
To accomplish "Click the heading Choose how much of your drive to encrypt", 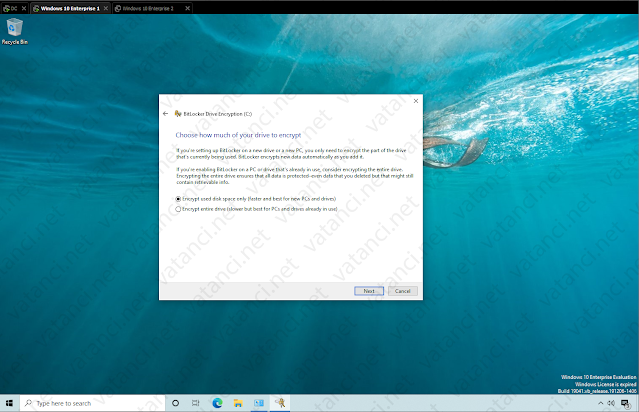I will (238, 135).
